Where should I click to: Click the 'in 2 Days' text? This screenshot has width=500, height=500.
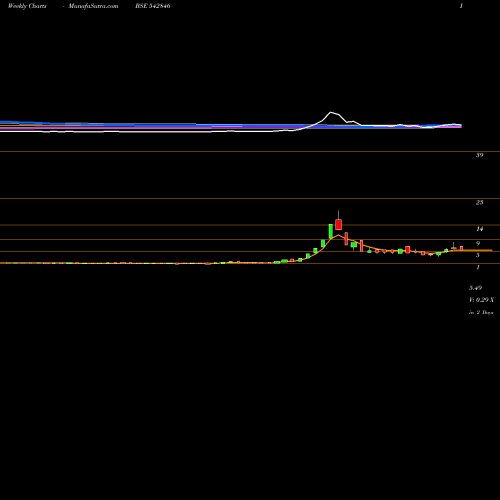(481, 312)
